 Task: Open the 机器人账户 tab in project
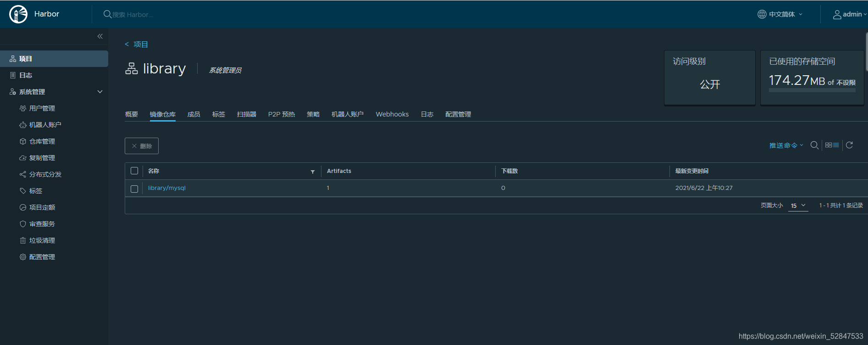[x=348, y=114]
